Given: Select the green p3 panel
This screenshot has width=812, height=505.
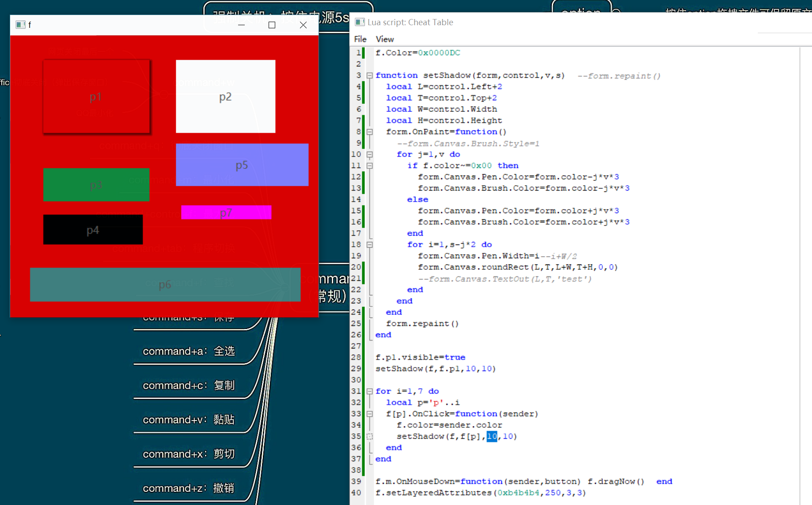Looking at the screenshot, I should [x=96, y=185].
